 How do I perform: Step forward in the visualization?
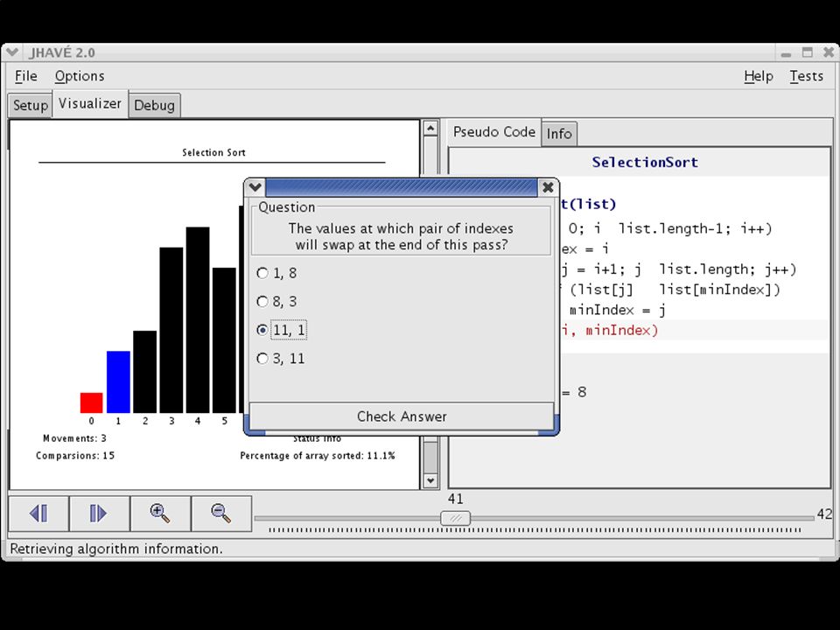pos(99,514)
